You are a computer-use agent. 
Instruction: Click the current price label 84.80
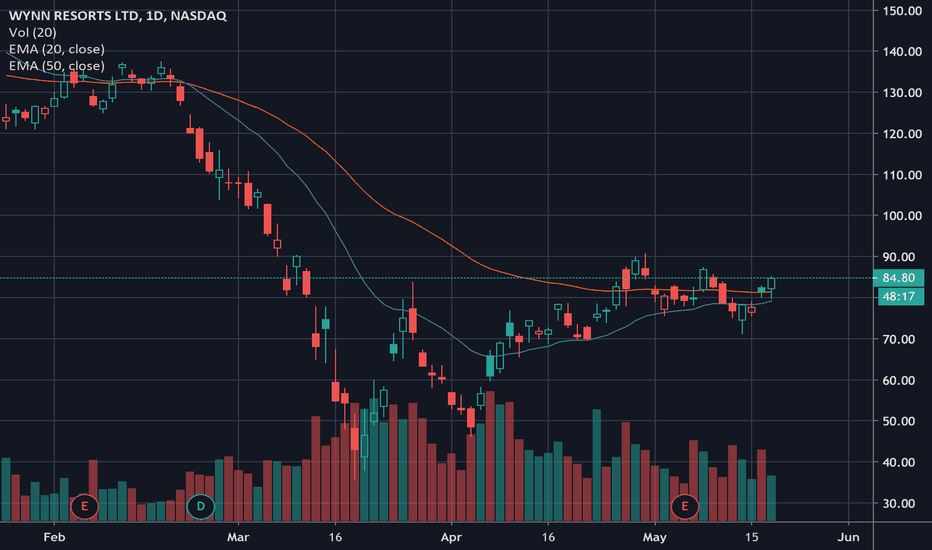(899, 278)
